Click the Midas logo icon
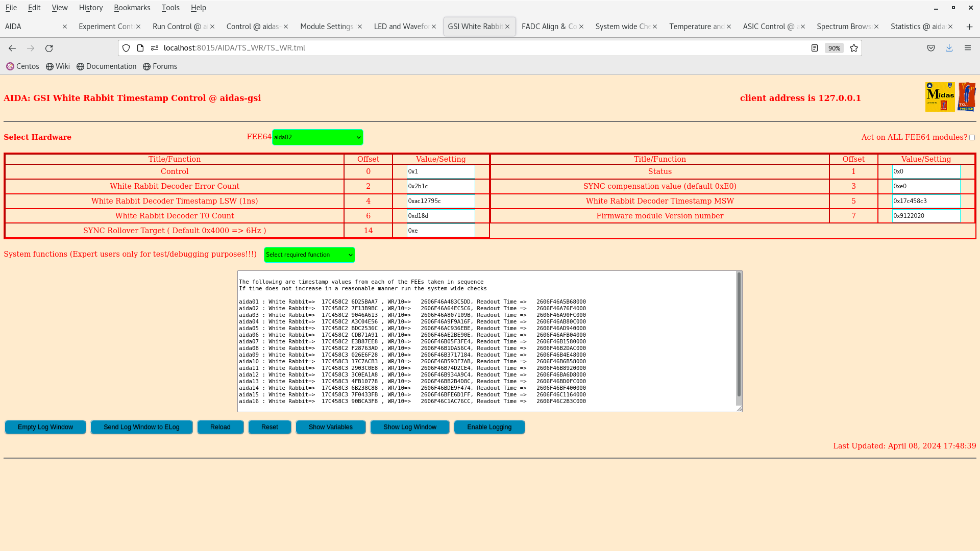This screenshot has width=980, height=551. pos(940,97)
